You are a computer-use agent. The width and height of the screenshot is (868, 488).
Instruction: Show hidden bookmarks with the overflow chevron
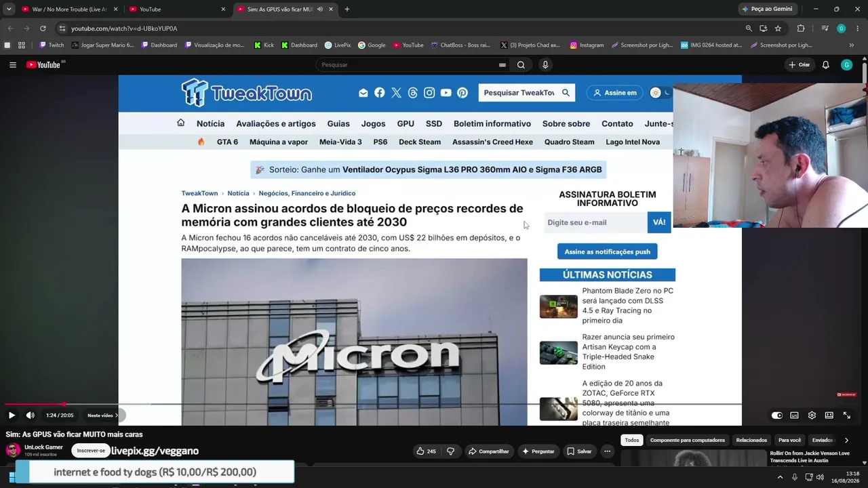click(x=852, y=45)
